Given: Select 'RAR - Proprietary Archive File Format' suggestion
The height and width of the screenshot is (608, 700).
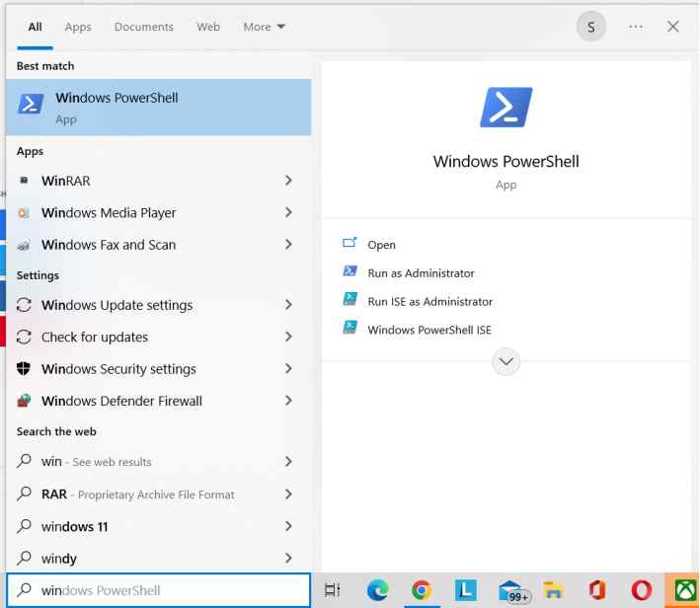Looking at the screenshot, I should (137, 494).
